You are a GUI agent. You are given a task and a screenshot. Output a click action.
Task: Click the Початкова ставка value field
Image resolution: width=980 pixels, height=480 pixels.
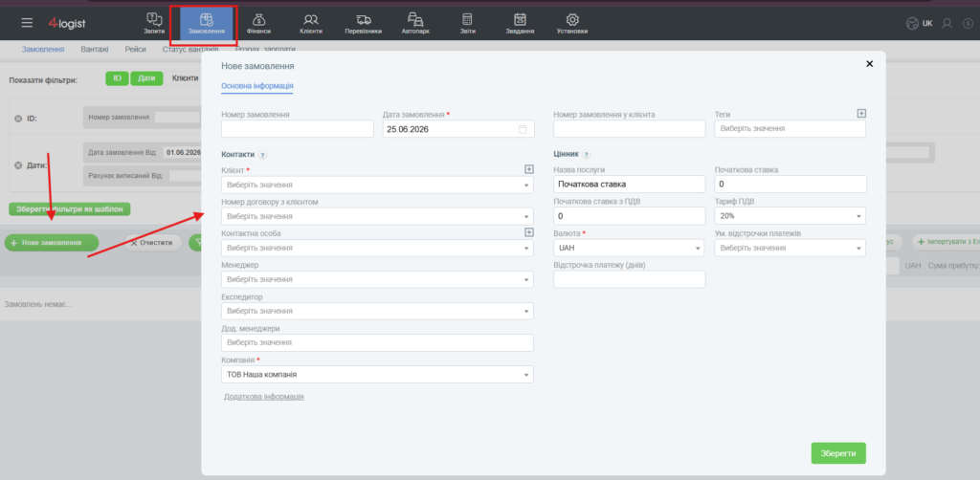(x=790, y=185)
